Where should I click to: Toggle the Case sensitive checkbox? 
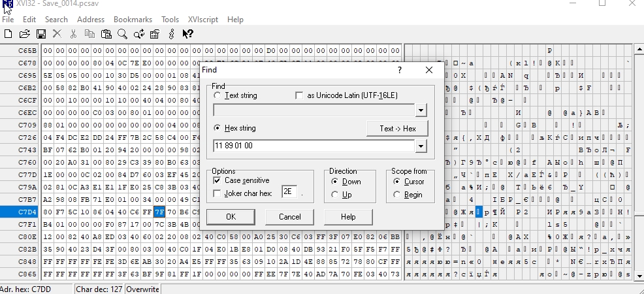[x=217, y=180]
